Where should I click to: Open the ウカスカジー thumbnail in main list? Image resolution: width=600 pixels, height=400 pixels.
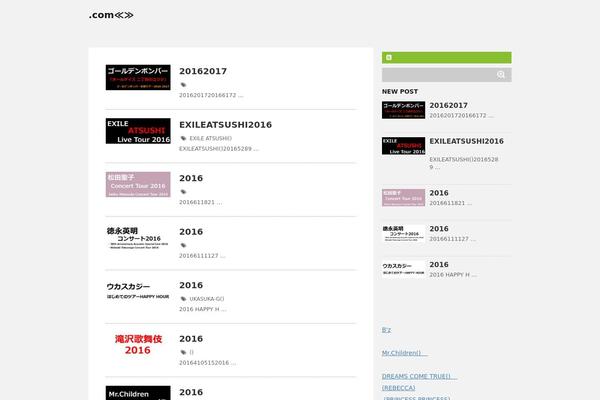click(138, 292)
